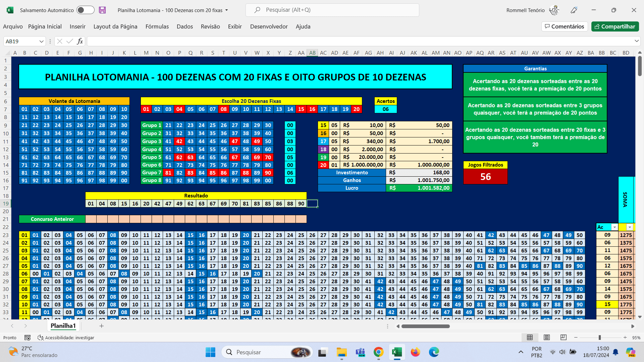The image size is (644, 362).
Task: Open the Revisão tab
Action: point(210,26)
